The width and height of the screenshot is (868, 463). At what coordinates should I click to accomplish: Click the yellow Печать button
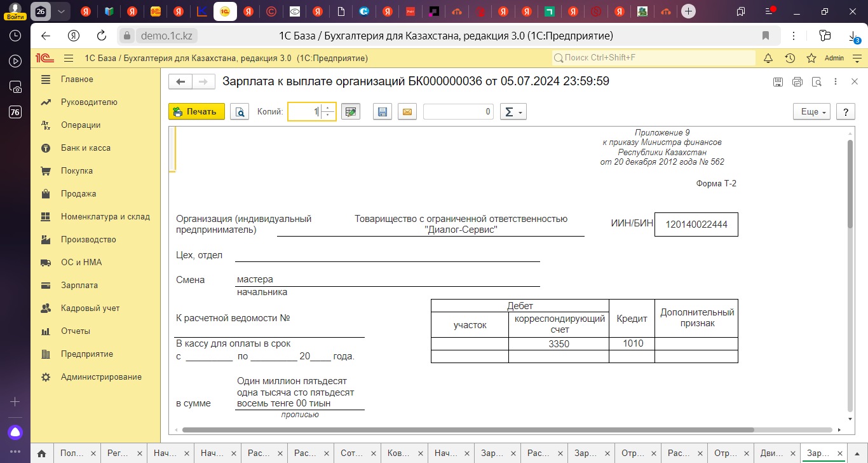[x=196, y=111]
